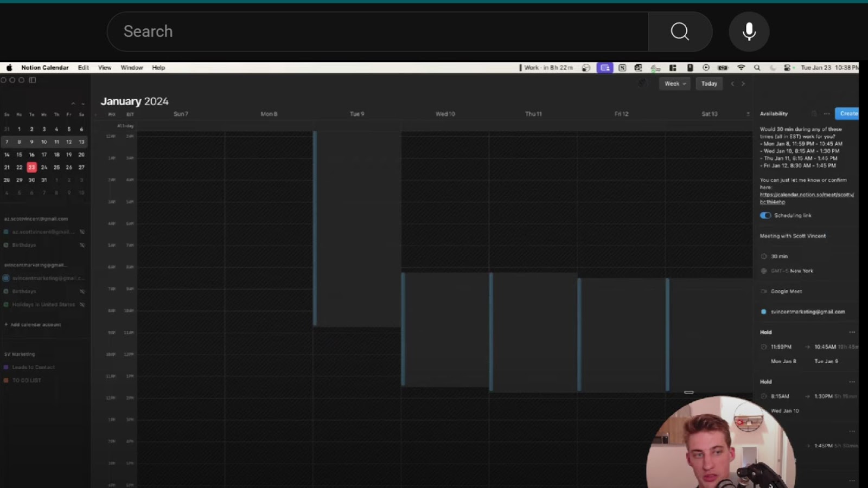Jump to Today in calendar

pyautogui.click(x=709, y=84)
